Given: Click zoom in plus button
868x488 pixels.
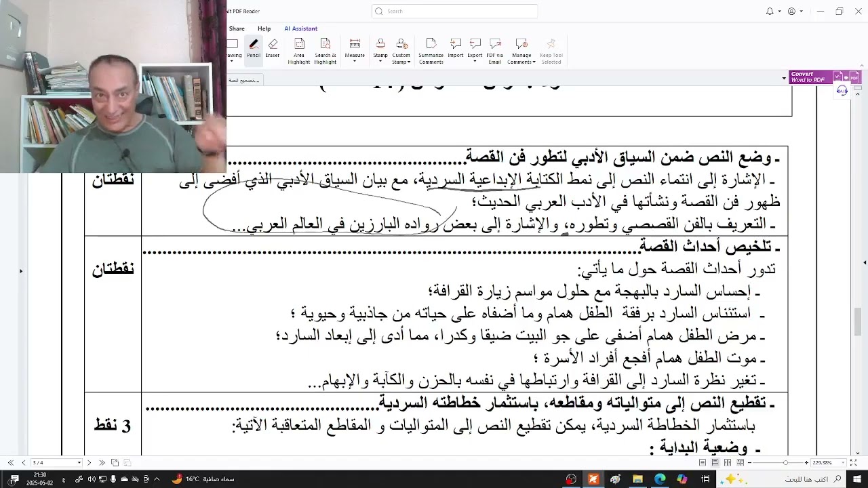Looking at the screenshot, I should [806, 463].
